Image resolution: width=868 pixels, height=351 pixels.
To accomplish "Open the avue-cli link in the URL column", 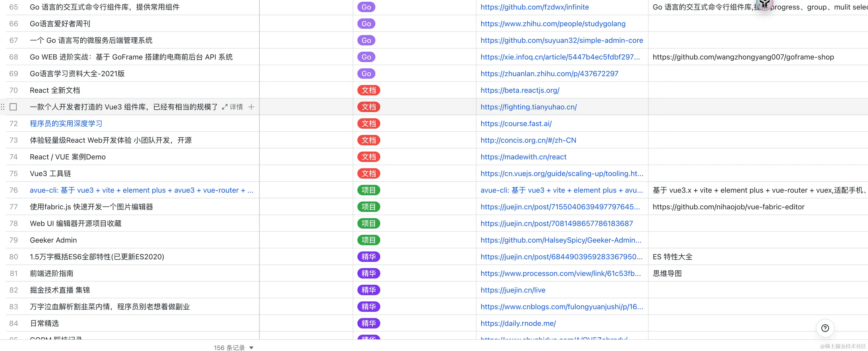I will tap(562, 190).
